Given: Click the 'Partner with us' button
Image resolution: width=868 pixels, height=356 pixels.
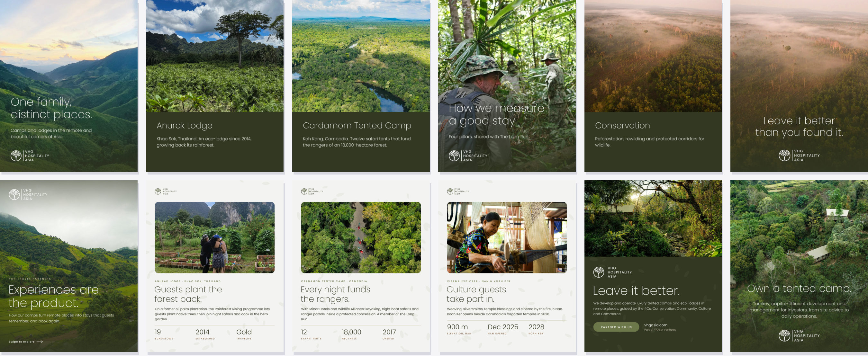Looking at the screenshot, I should 616,327.
